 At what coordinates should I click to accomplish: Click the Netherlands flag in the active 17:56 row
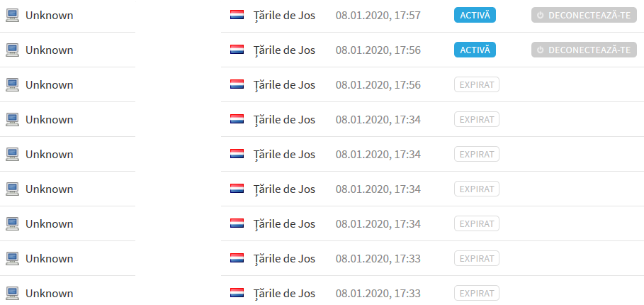237,50
